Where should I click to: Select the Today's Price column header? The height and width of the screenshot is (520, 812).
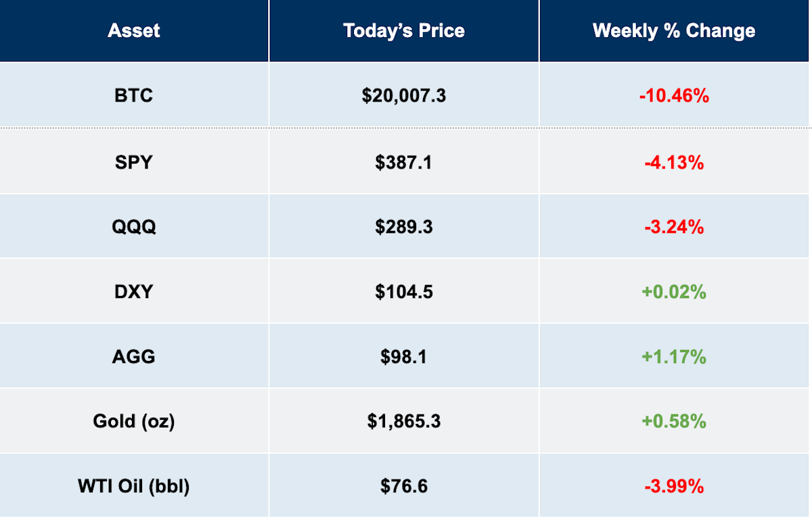pos(404,30)
